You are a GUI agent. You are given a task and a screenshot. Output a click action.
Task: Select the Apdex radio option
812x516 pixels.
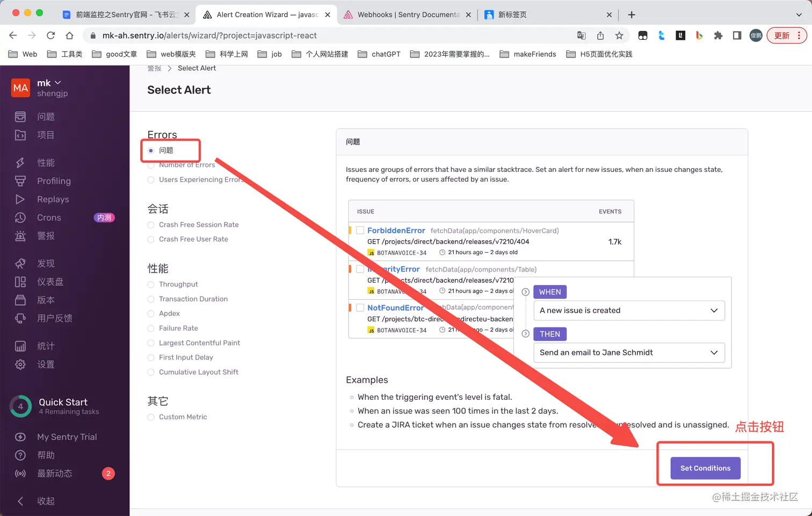click(151, 313)
